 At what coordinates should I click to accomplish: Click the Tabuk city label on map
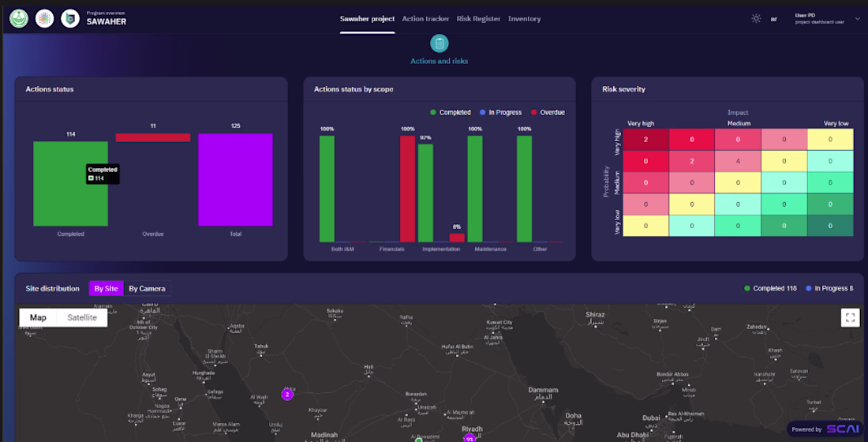pyautogui.click(x=261, y=348)
